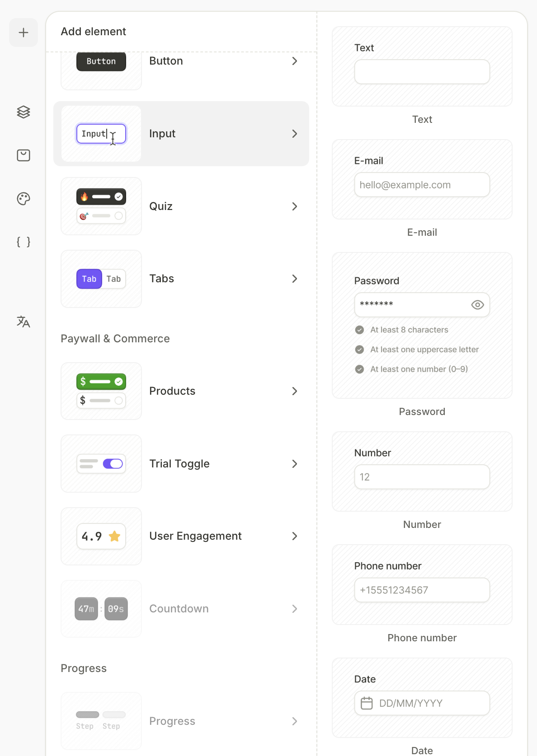This screenshot has height=756, width=537.
Task: Click the User Engagement rating thumbnail
Action: coord(101,536)
